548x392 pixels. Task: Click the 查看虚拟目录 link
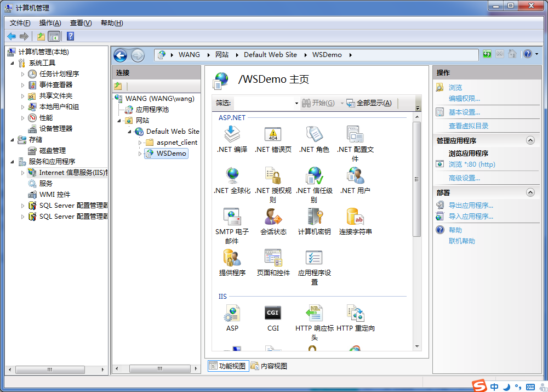coord(469,126)
